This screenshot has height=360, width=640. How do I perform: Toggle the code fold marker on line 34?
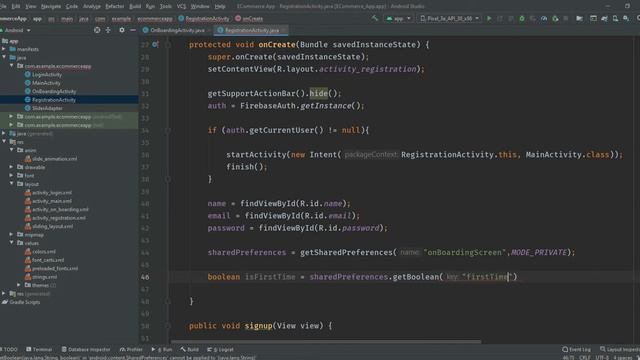pos(167,131)
